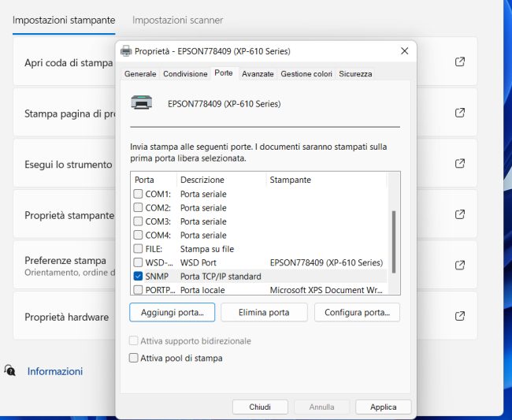Sort by the Descrizione column header
Image resolution: width=512 pixels, height=420 pixels.
pos(202,180)
